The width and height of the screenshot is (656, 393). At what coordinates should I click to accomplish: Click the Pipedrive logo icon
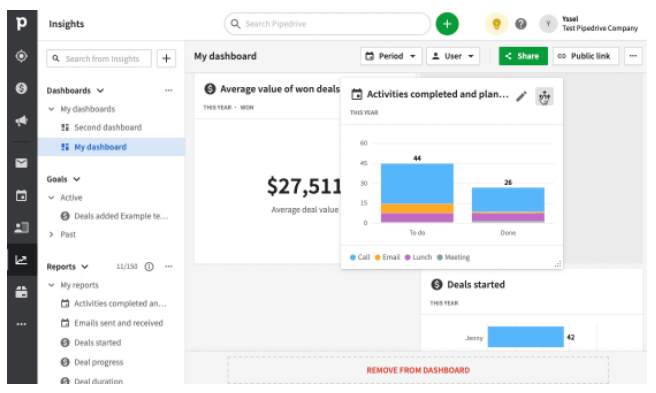pos(21,23)
